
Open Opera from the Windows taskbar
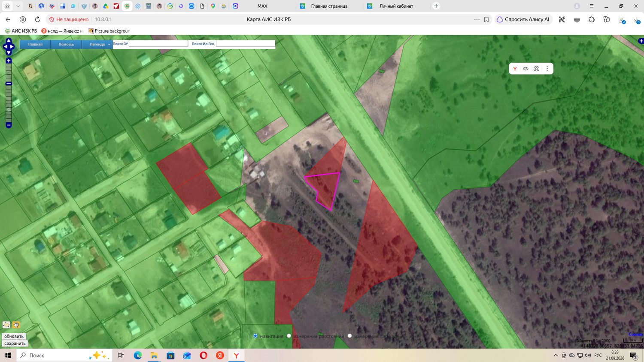pyautogui.click(x=204, y=355)
